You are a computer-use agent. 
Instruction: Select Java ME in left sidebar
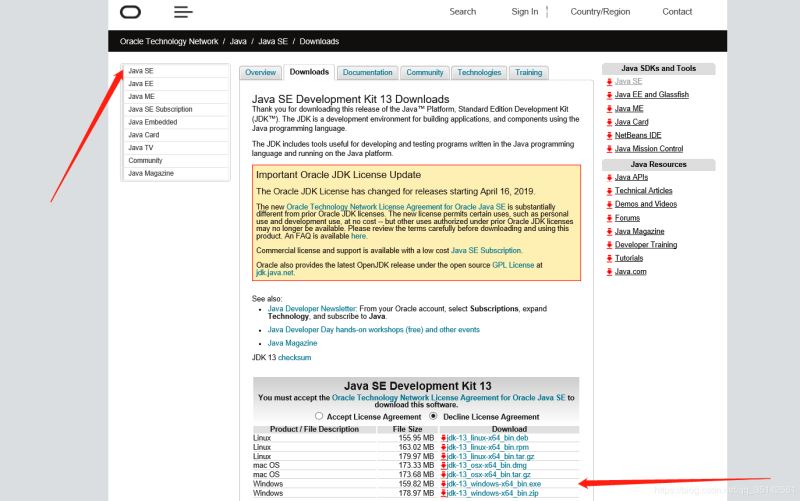(x=177, y=96)
